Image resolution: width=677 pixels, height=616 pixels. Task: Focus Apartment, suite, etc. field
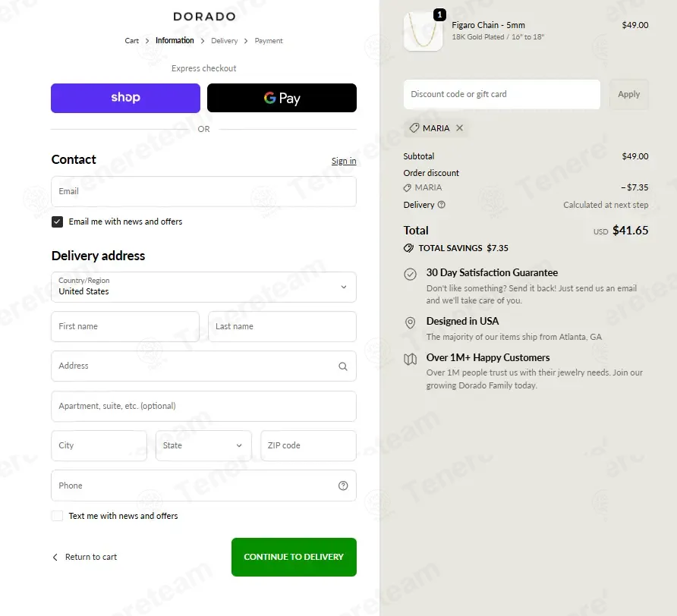pyautogui.click(x=204, y=406)
